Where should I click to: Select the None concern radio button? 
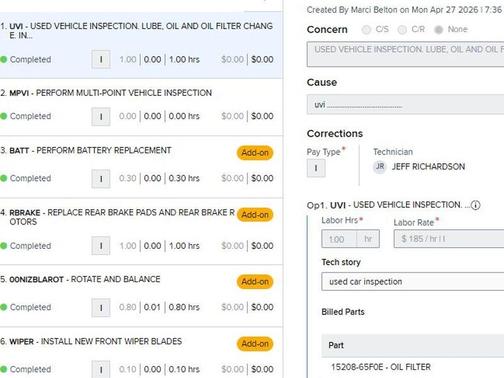pos(439,30)
